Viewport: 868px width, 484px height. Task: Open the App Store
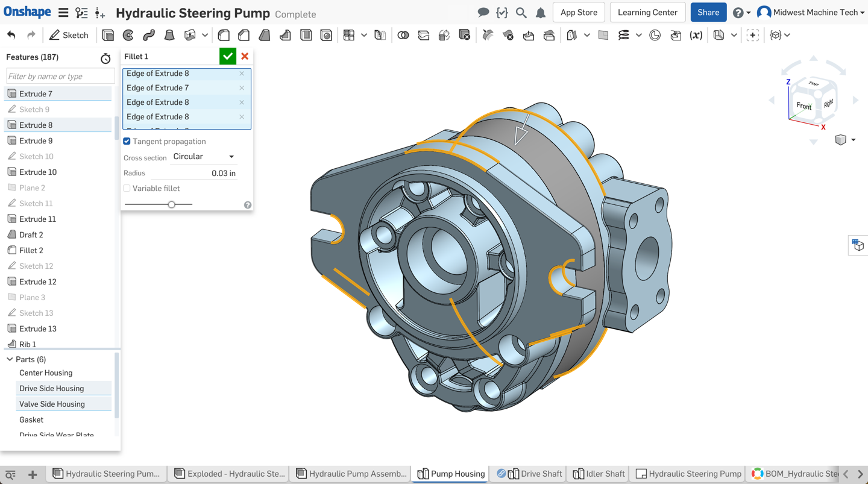coord(579,12)
